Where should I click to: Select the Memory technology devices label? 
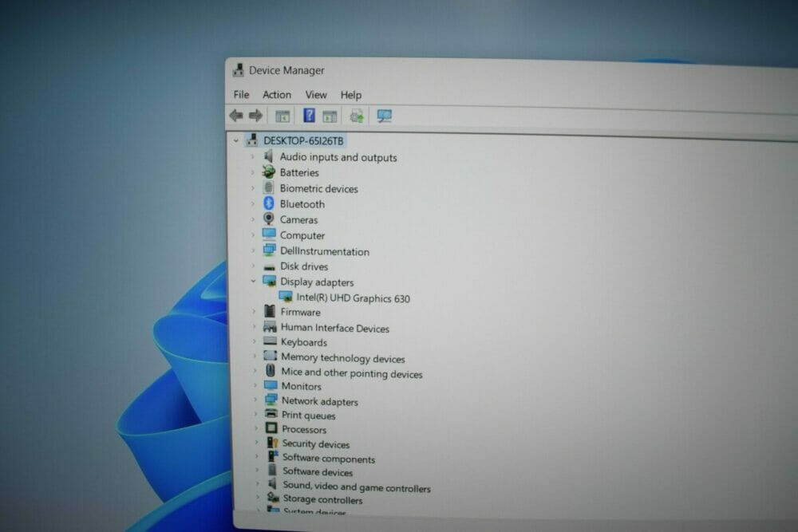tap(343, 358)
